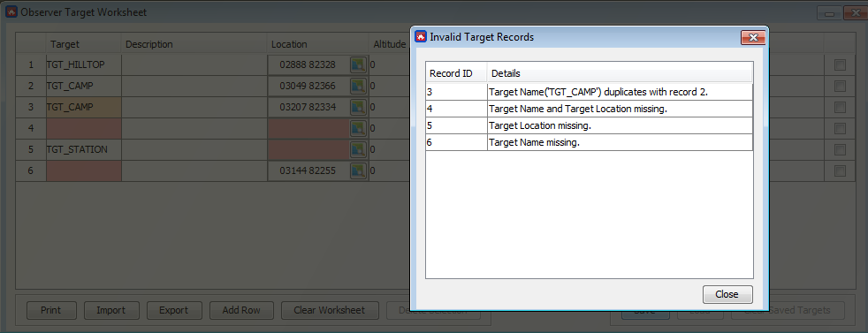Image resolution: width=868 pixels, height=333 pixels.
Task: Open map picker for location 03144 82255
Action: pos(358,170)
